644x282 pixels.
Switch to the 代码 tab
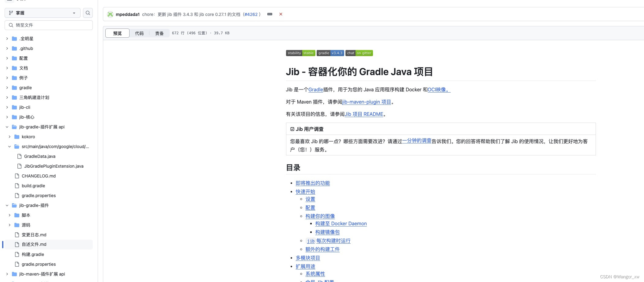[x=139, y=33]
